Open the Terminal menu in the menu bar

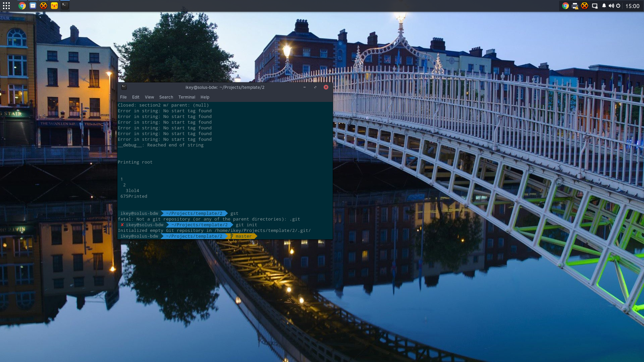(187, 97)
